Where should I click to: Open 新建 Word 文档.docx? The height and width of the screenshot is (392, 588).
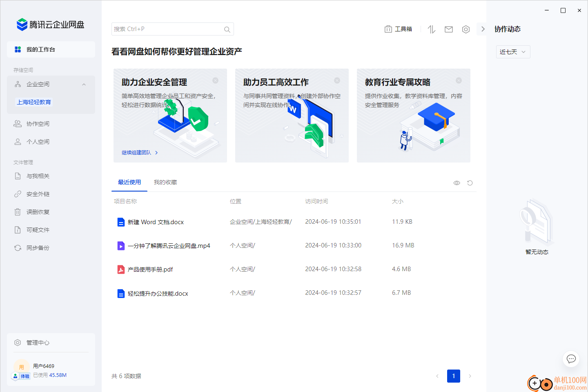[156, 222]
